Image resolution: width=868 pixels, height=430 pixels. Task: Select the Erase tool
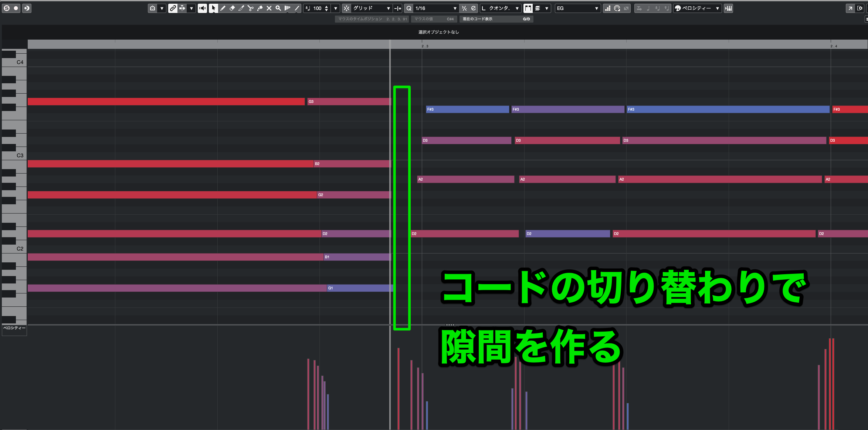pos(232,8)
